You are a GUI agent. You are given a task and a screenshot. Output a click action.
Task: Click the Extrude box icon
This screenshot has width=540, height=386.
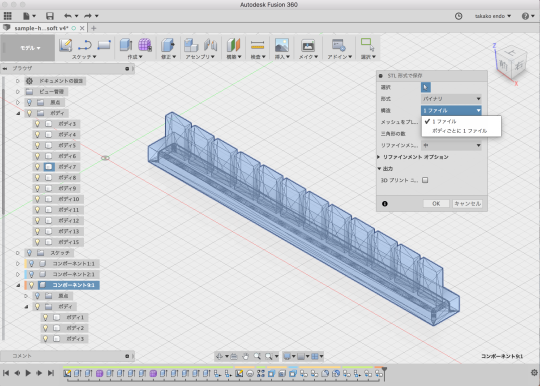tap(126, 45)
